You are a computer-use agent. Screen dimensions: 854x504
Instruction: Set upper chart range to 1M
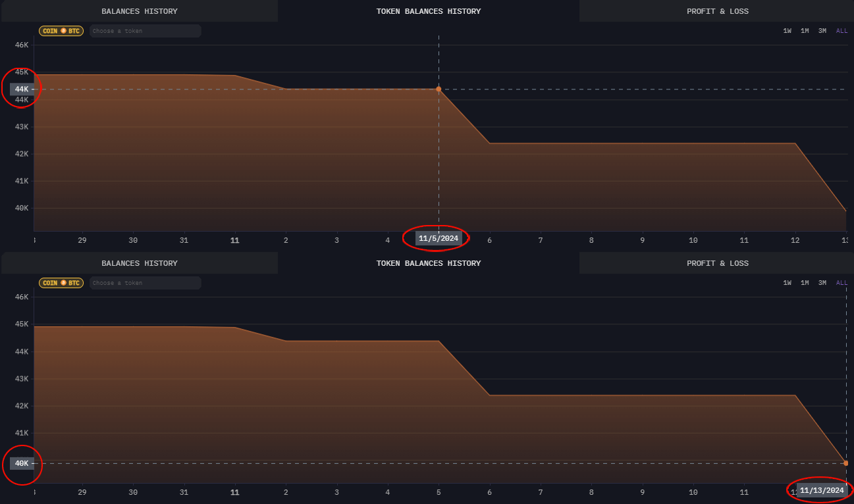coord(805,31)
